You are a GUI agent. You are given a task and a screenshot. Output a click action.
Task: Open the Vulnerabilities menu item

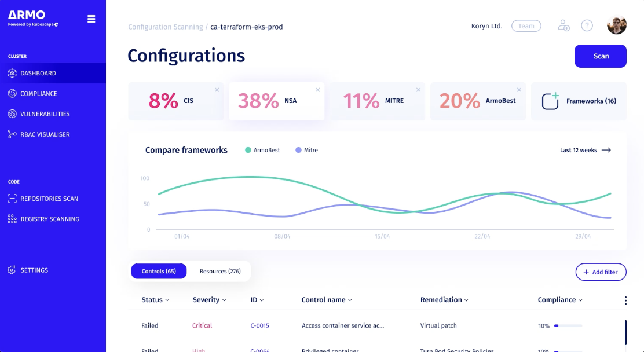[53, 114]
